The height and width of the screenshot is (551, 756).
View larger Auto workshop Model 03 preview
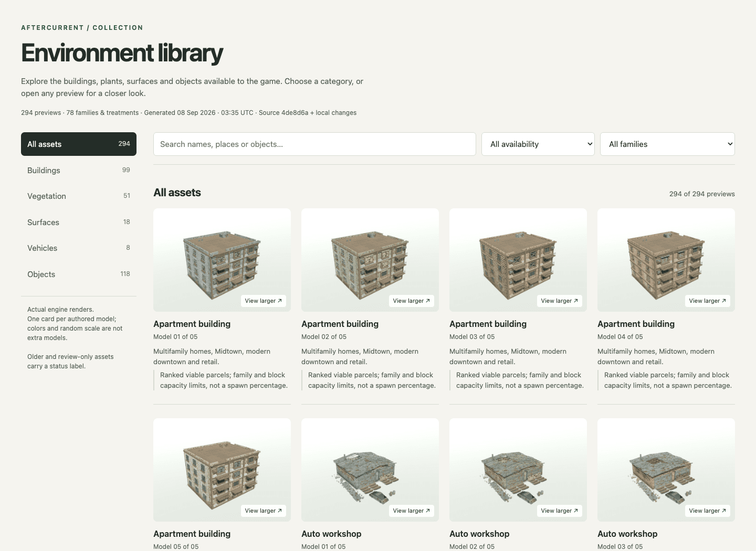[x=708, y=511]
